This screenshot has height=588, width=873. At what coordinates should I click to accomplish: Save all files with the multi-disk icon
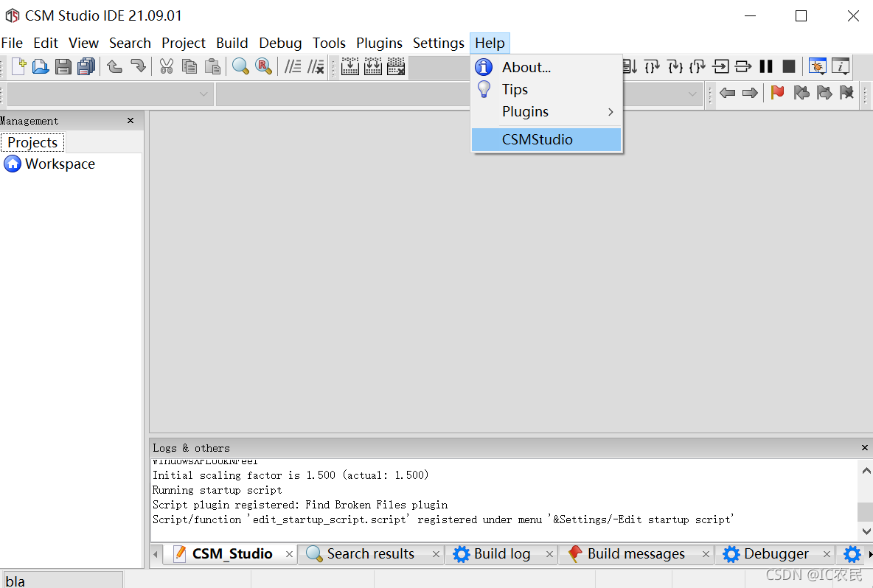[86, 66]
